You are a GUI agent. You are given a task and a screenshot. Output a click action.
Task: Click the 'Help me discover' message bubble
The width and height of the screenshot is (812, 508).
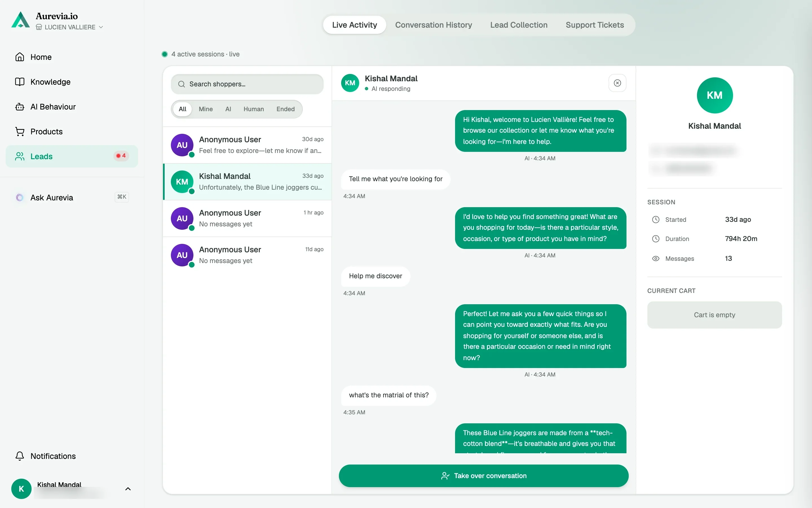(x=376, y=276)
